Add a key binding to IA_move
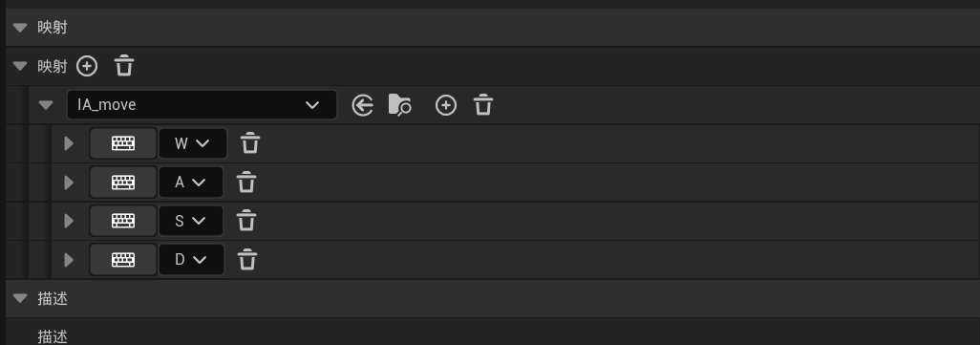 point(446,105)
